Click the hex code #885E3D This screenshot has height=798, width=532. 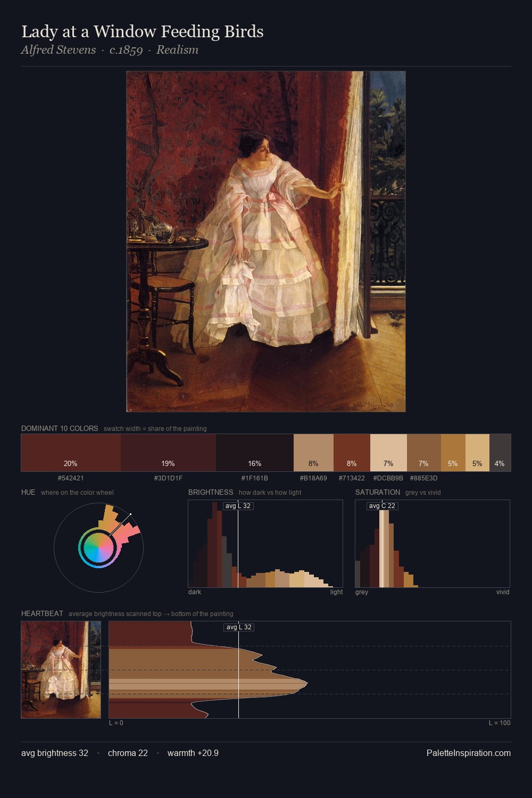[x=423, y=478]
